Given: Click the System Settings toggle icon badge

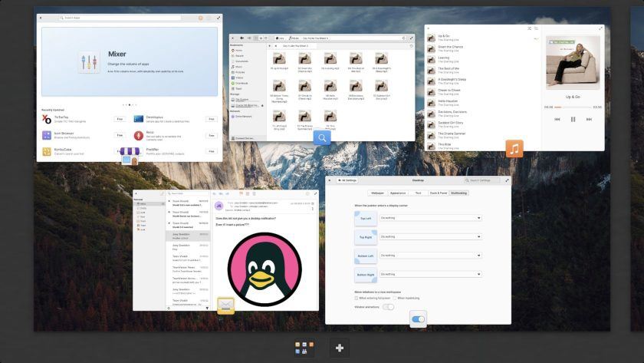Looking at the screenshot, I should click(x=418, y=319).
